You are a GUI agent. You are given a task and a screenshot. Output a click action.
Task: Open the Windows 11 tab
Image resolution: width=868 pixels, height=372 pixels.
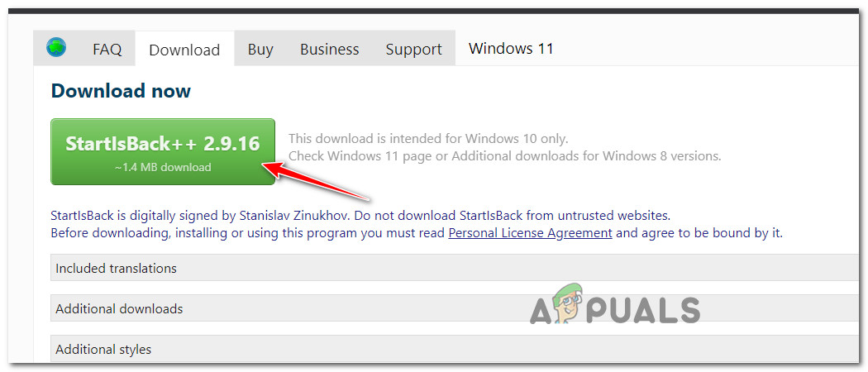(x=511, y=48)
